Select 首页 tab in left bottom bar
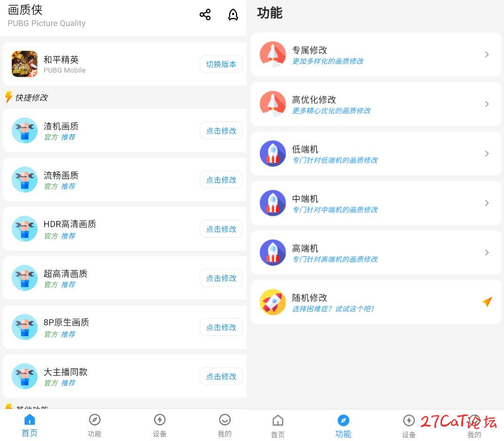504x441 pixels. (30, 425)
